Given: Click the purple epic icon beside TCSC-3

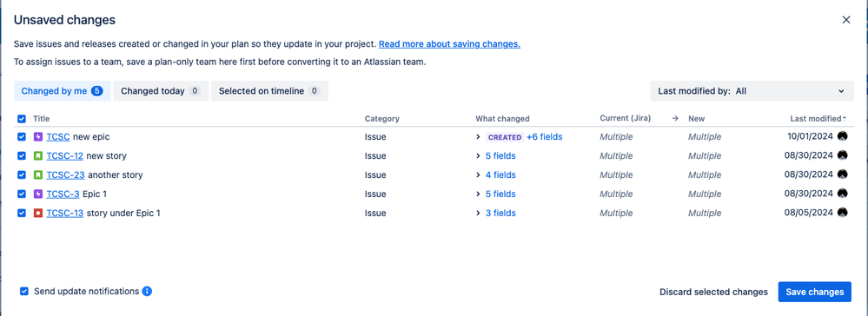Looking at the screenshot, I should pyautogui.click(x=38, y=194).
